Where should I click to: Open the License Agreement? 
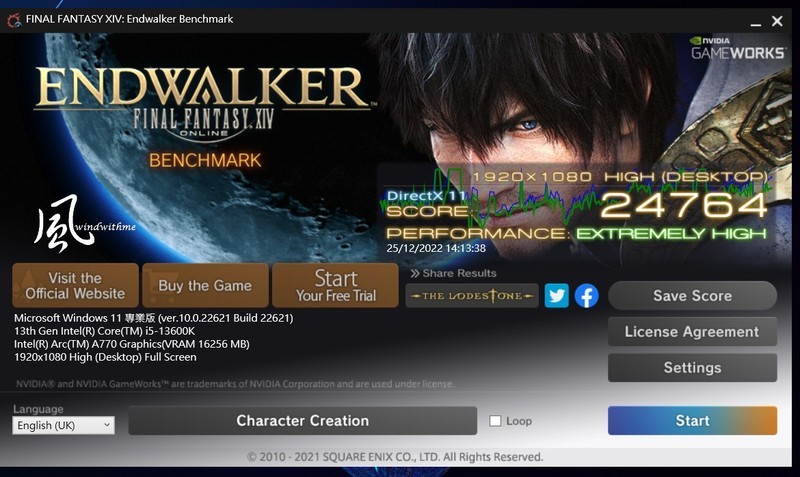(x=692, y=332)
